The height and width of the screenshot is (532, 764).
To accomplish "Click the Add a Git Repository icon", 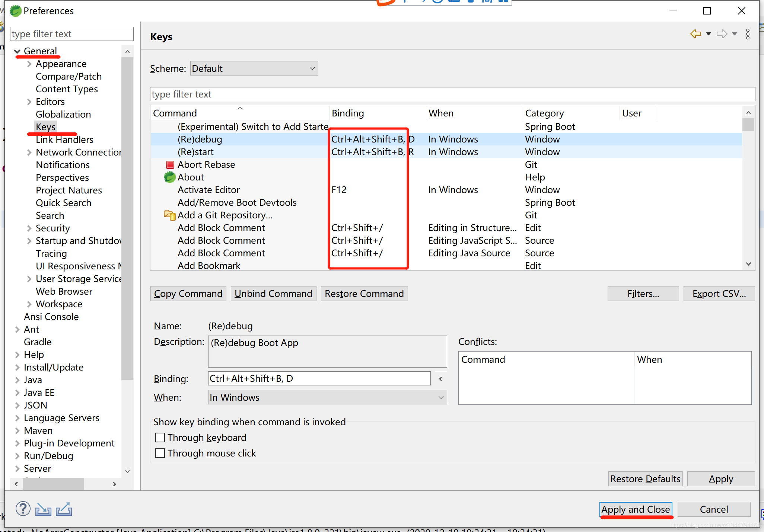I will [170, 215].
